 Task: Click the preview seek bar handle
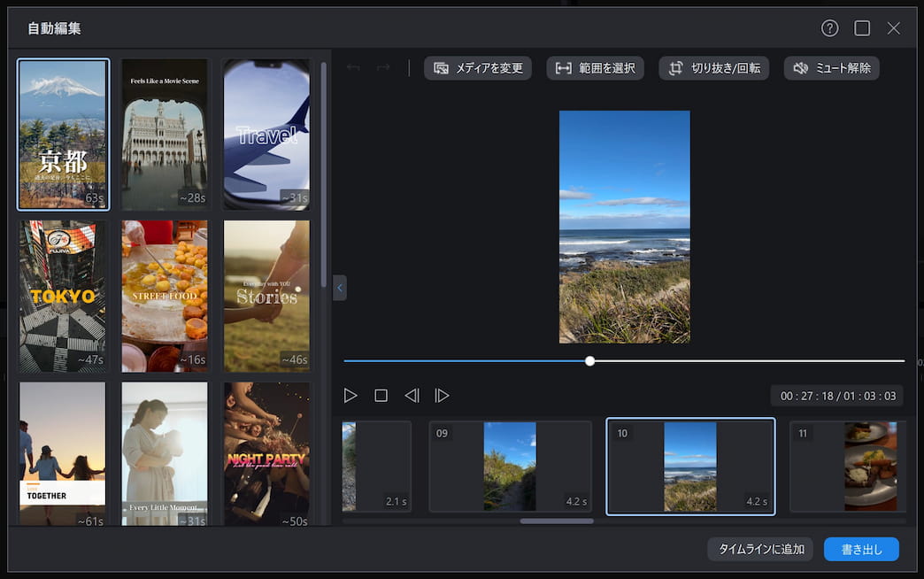590,361
